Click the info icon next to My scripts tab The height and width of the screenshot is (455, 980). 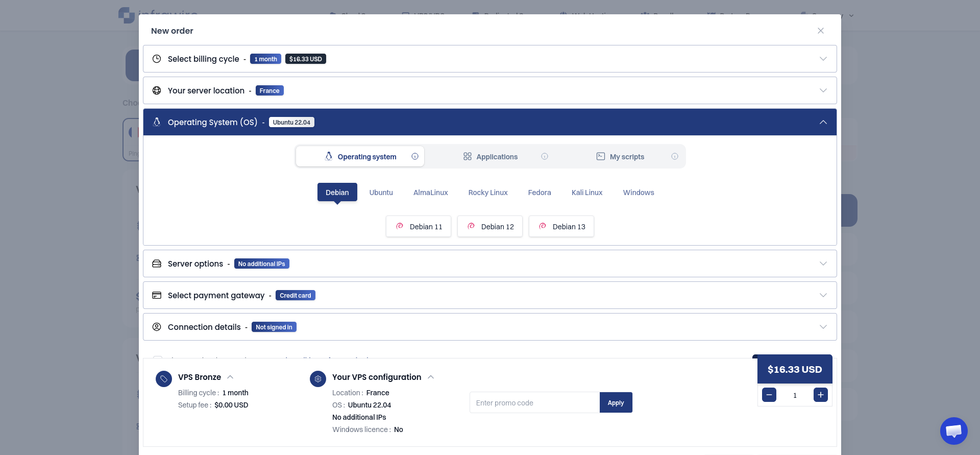(675, 156)
